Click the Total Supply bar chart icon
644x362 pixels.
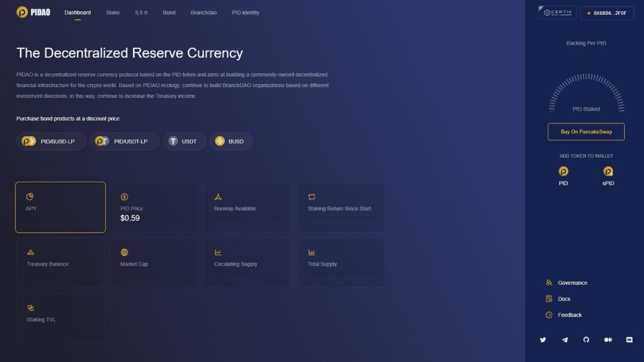point(312,252)
